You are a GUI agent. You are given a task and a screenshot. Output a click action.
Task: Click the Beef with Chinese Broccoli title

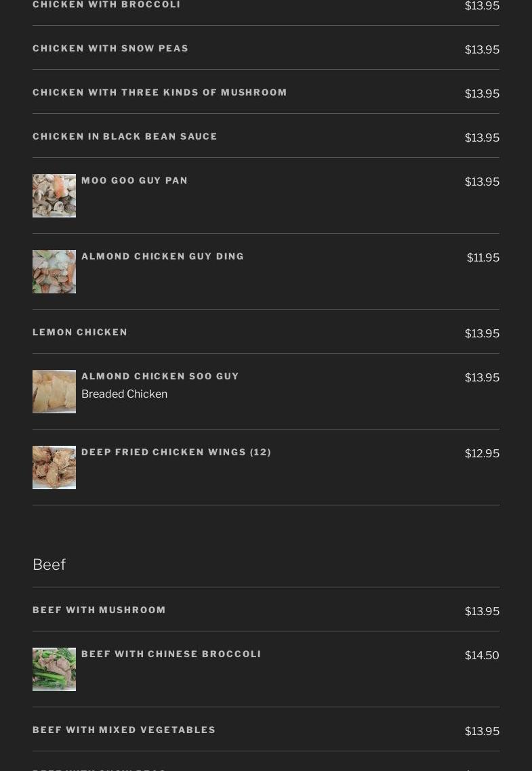point(171,654)
